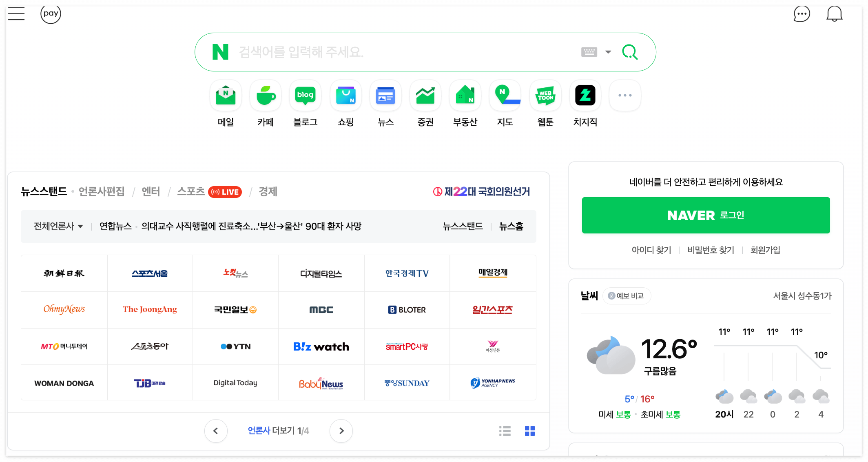Open the Cafe cup icon

pyautogui.click(x=266, y=96)
